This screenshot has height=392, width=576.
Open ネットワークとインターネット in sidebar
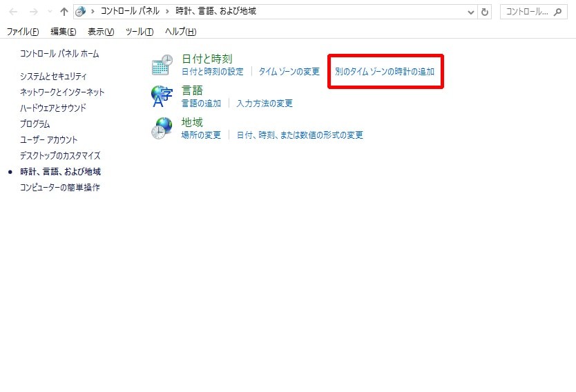coord(62,92)
